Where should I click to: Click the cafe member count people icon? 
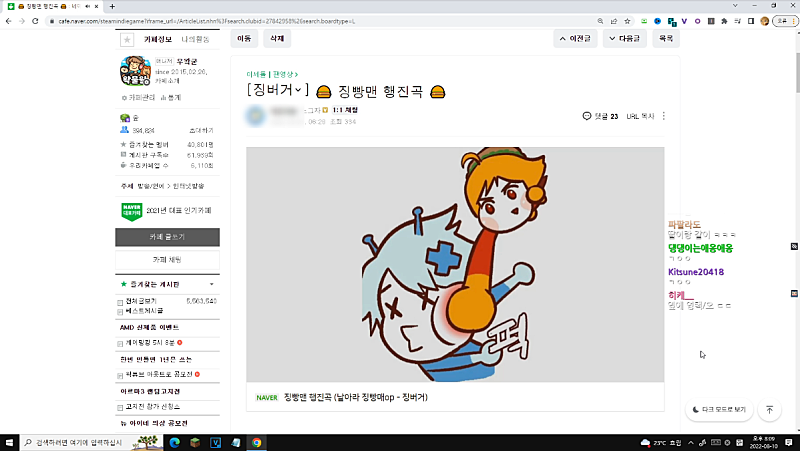124,130
